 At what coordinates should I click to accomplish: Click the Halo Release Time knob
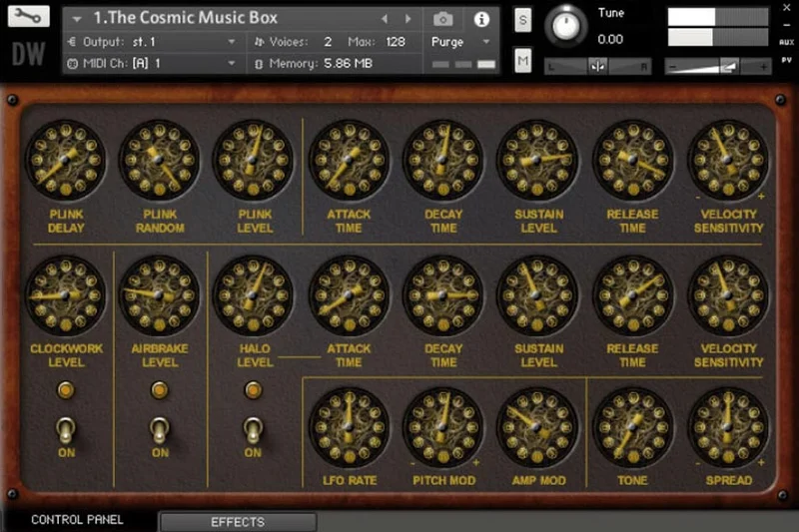tap(633, 295)
